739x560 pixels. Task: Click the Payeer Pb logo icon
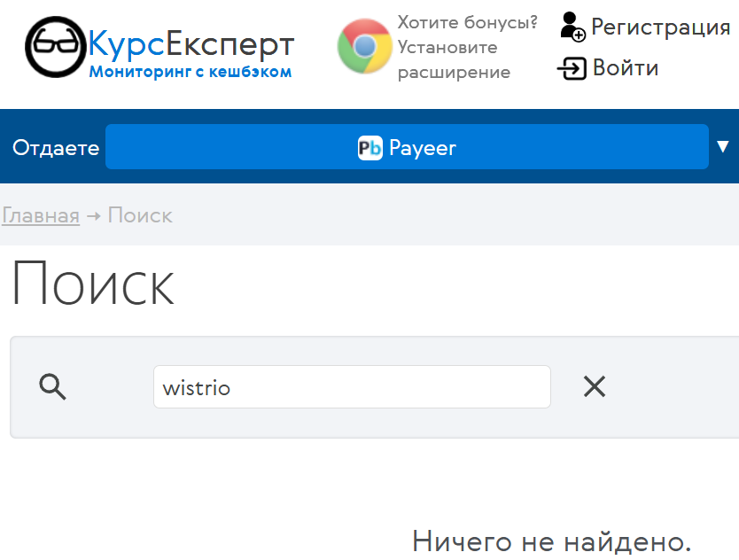coord(370,148)
